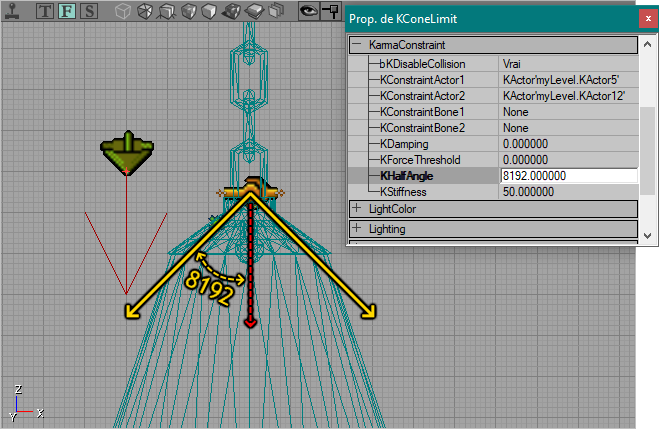Viewport: 659px width, 429px height.
Task: Click the lock selected actors icon
Action: tap(331, 11)
